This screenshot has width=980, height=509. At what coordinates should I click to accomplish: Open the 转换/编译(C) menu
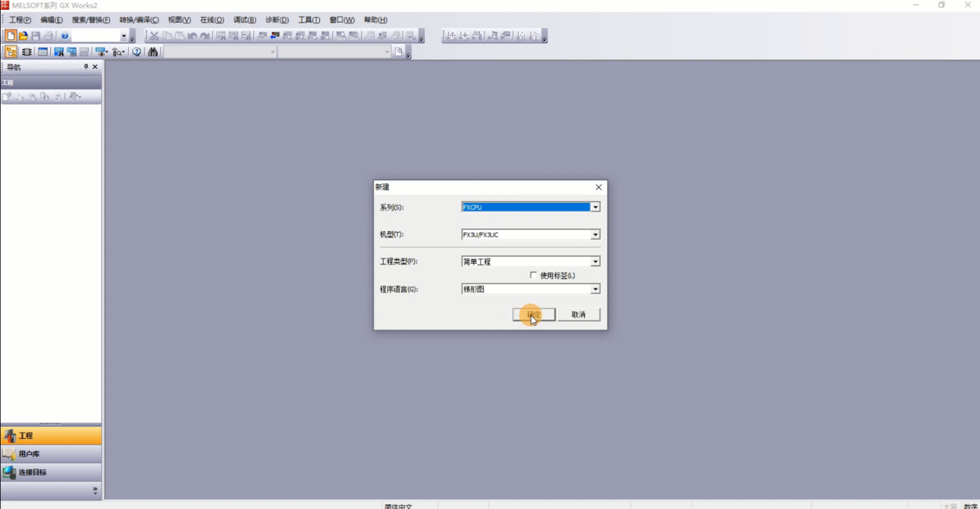click(x=139, y=20)
